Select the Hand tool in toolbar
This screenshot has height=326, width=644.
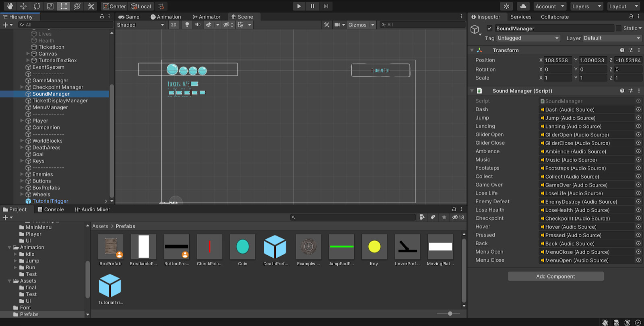[x=10, y=6]
